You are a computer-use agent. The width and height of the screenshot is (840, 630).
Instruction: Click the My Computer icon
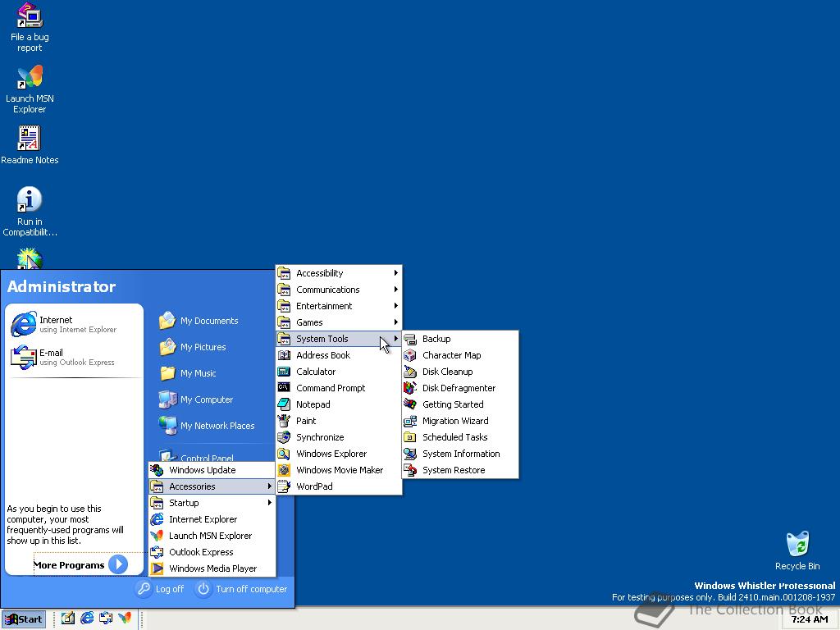click(167, 399)
